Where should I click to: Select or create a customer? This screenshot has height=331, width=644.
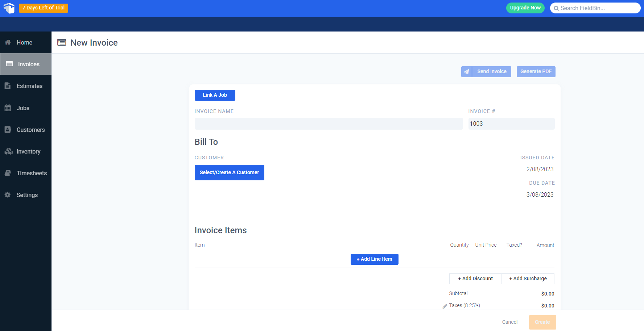(230, 172)
